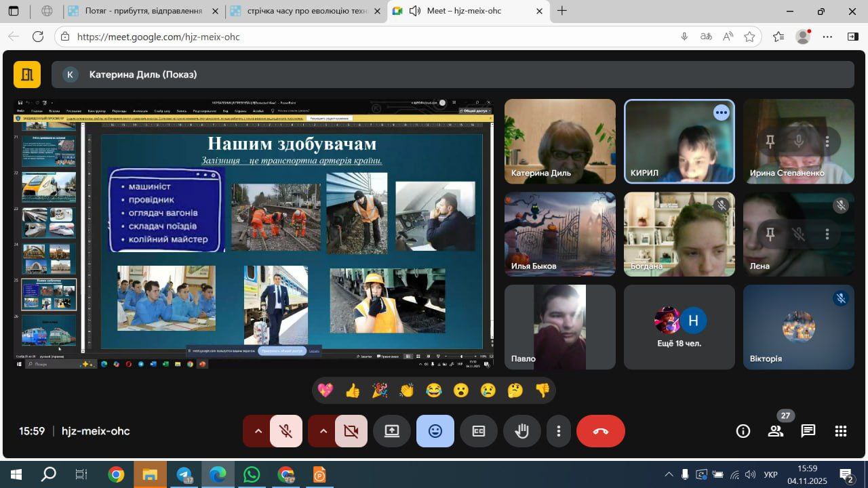
Task: Click the red leave call button
Action: pos(600,431)
